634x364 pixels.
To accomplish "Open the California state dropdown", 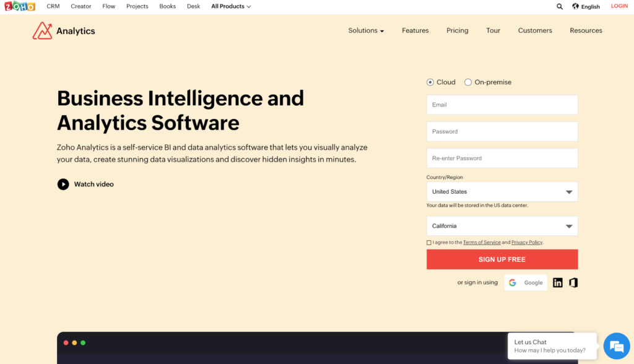I will click(502, 226).
